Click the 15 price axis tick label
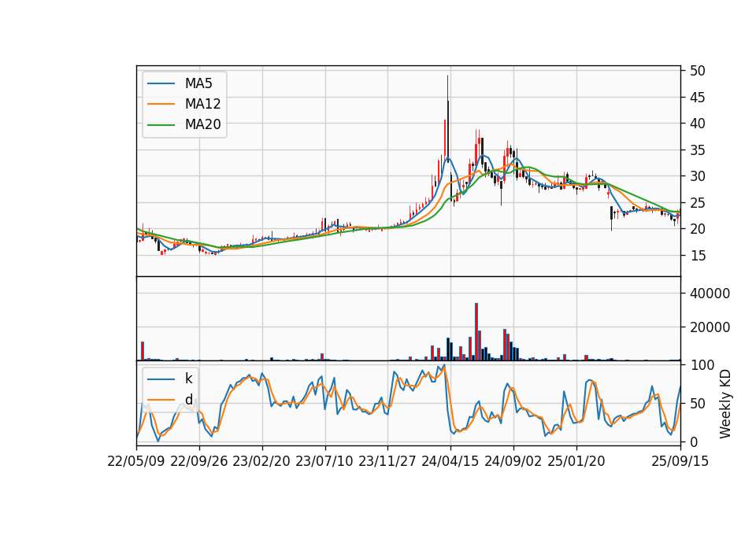 698,255
